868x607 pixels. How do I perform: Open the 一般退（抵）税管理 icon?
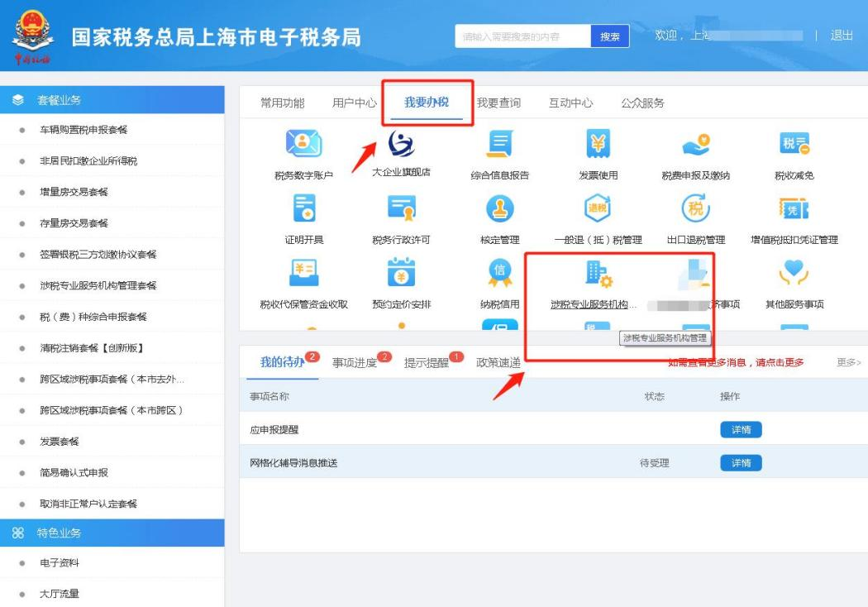(x=598, y=208)
